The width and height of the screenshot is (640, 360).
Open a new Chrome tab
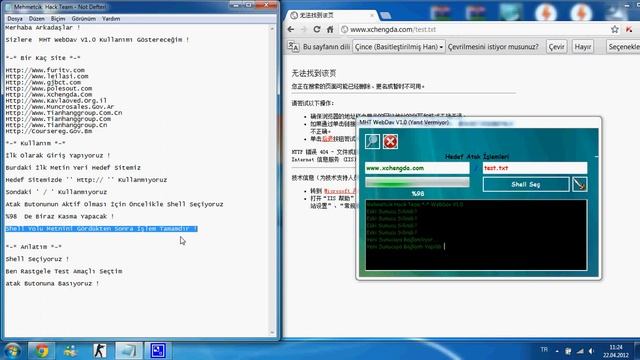385,16
